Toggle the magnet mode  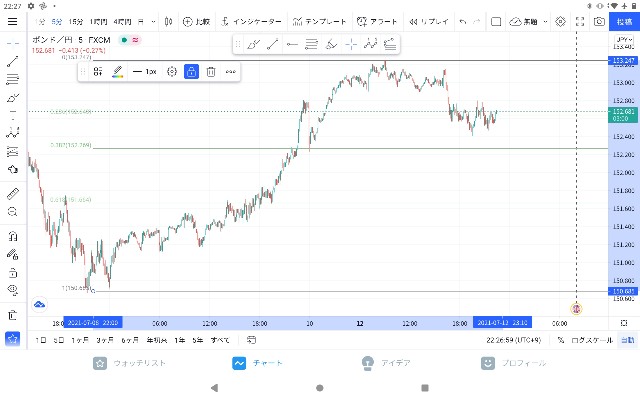13,236
